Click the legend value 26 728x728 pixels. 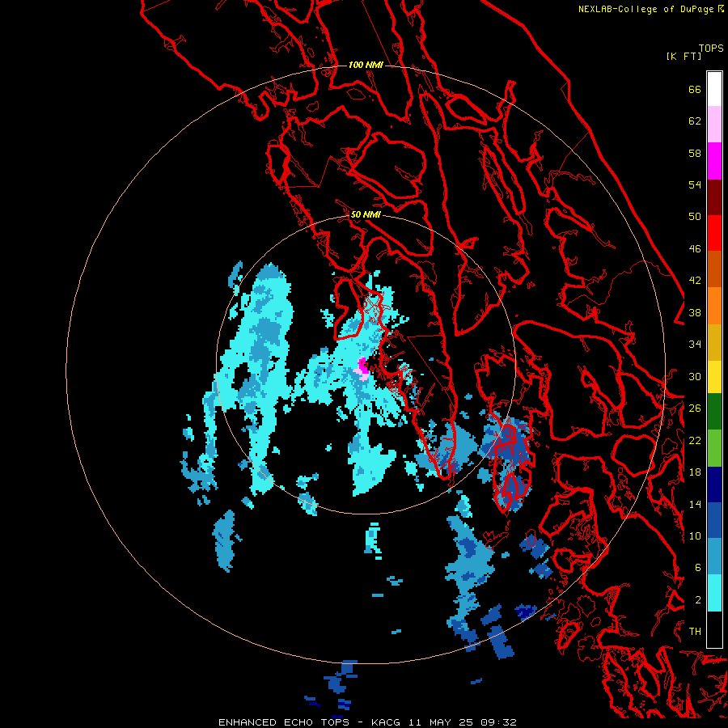[x=695, y=408]
